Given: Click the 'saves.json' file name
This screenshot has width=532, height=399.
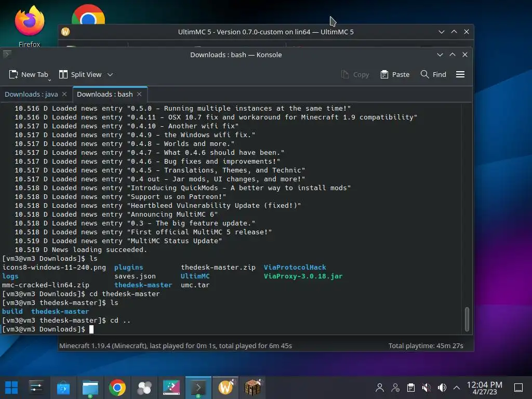Looking at the screenshot, I should [135, 276].
